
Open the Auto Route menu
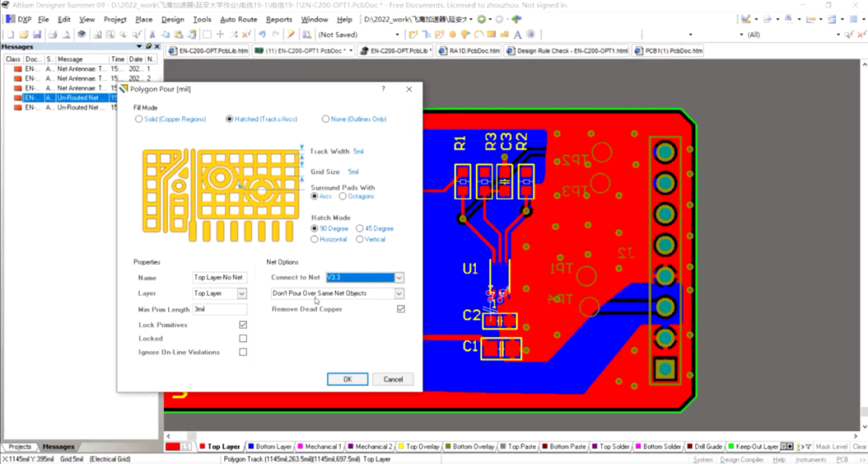click(x=239, y=18)
